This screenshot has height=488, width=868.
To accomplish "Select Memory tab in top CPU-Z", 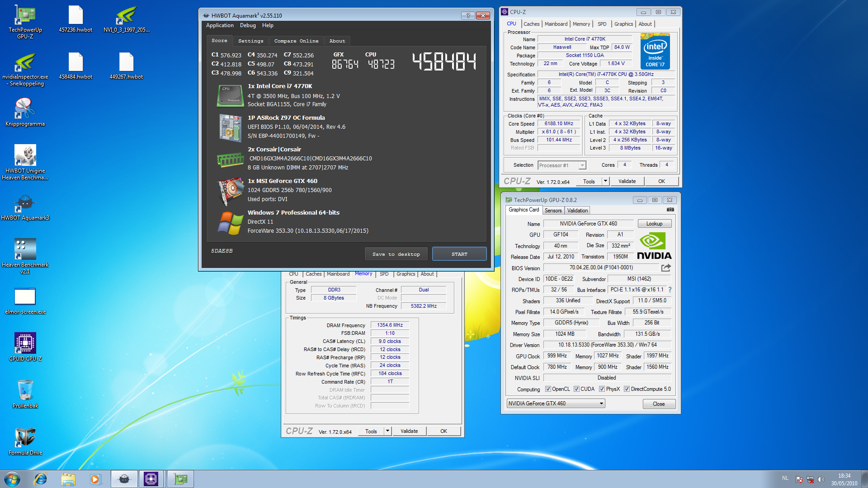I will 581,24.
